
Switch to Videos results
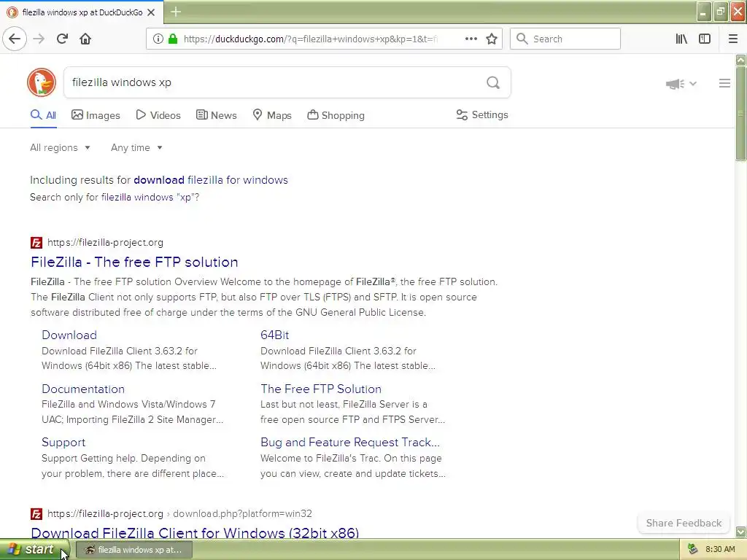(x=158, y=115)
